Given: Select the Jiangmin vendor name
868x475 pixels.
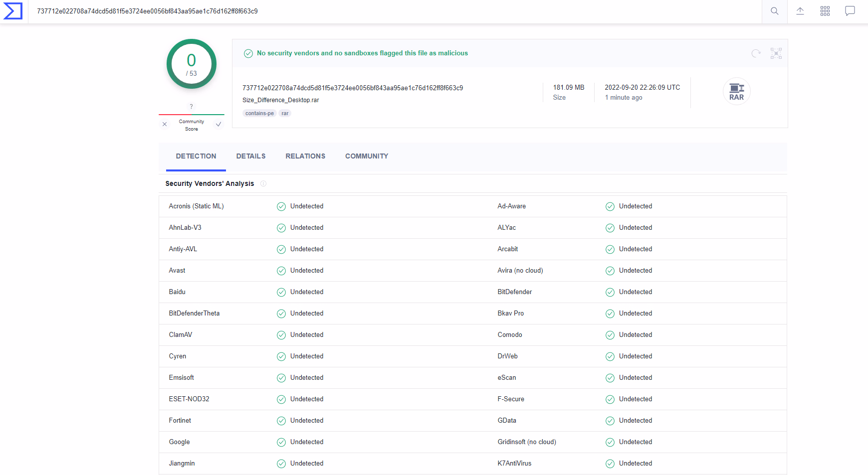Looking at the screenshot, I should click(x=182, y=464).
